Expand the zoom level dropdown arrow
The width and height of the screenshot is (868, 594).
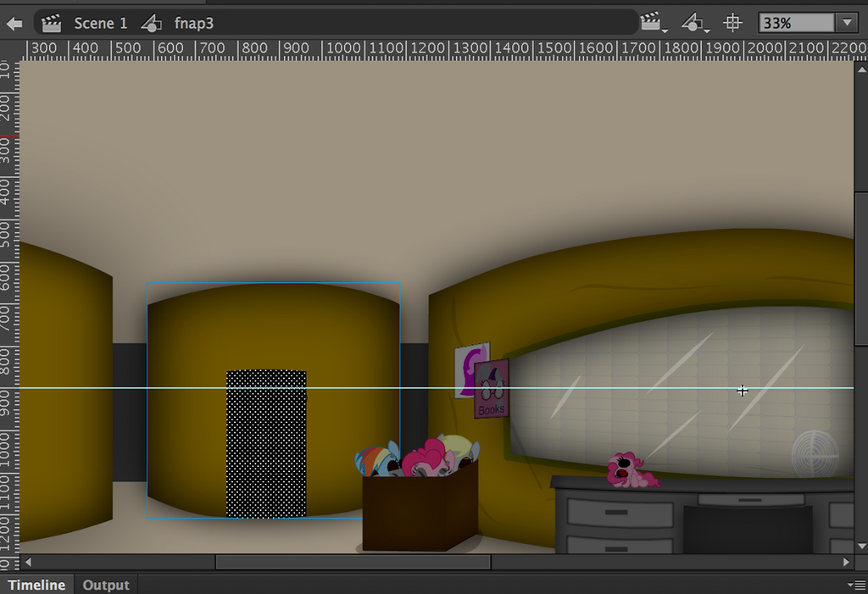[847, 23]
